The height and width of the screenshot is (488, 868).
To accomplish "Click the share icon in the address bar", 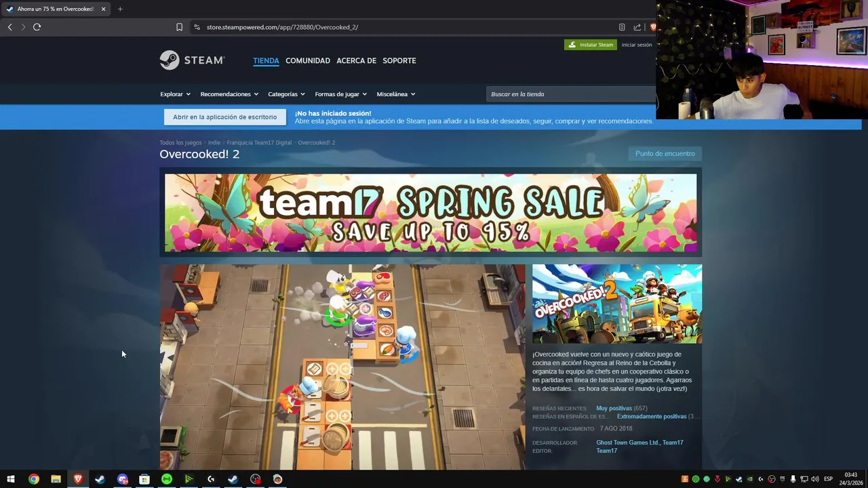I will pos(637,27).
